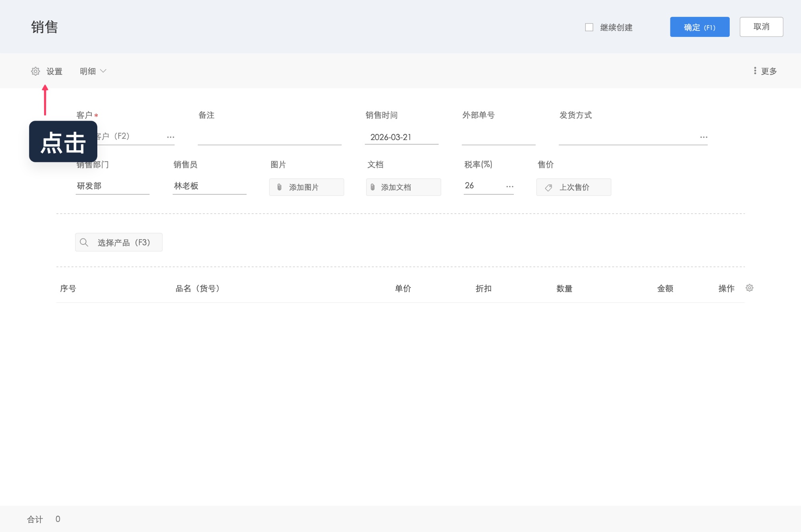
Task: Open the 更多 menu
Action: click(768, 71)
